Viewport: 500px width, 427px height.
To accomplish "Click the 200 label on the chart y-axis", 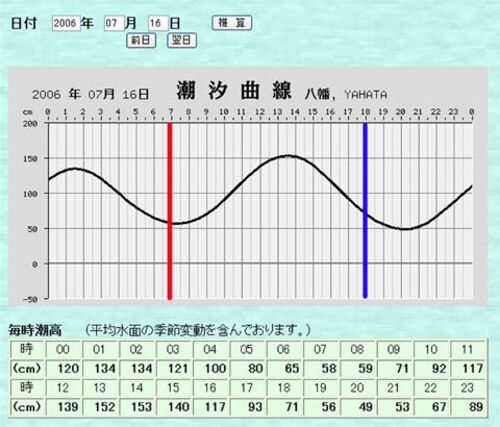I will [30, 124].
